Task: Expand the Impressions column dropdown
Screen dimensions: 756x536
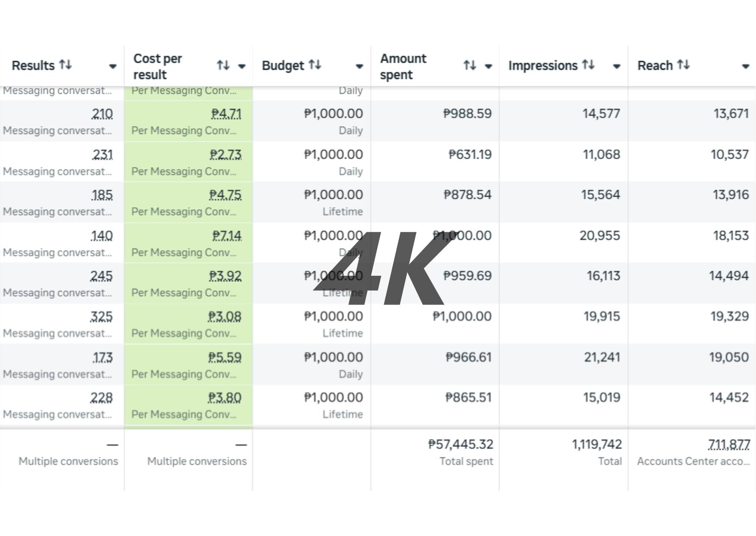Action: [617, 67]
